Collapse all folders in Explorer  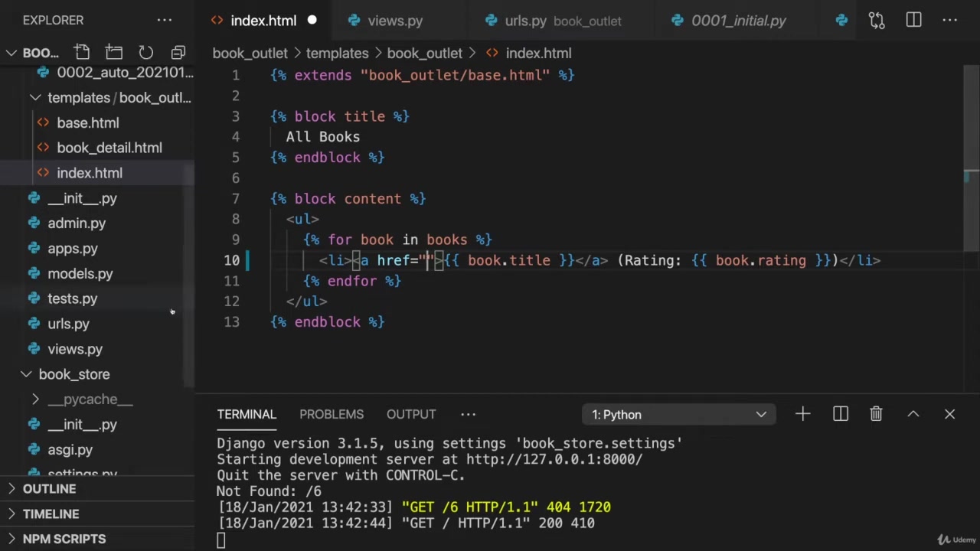tap(178, 53)
